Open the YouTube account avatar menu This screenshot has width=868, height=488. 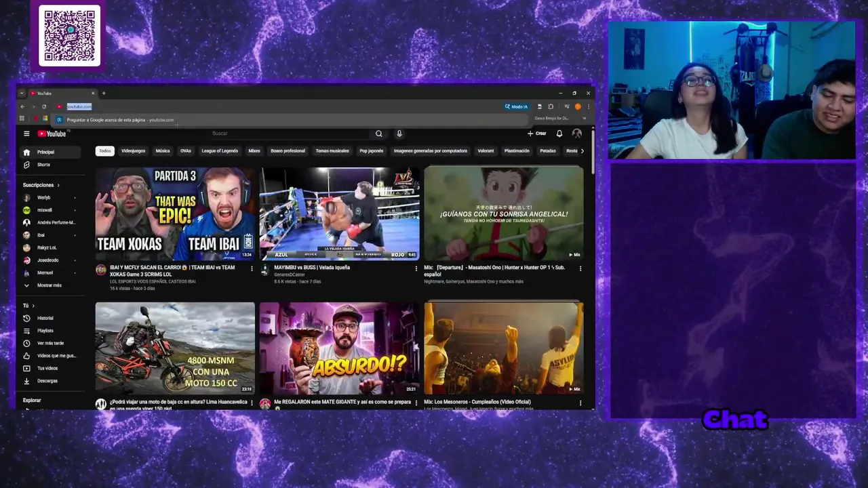pos(577,134)
